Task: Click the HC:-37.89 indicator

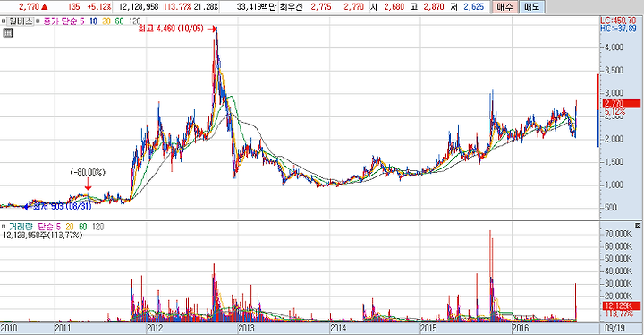Action: coord(618,29)
